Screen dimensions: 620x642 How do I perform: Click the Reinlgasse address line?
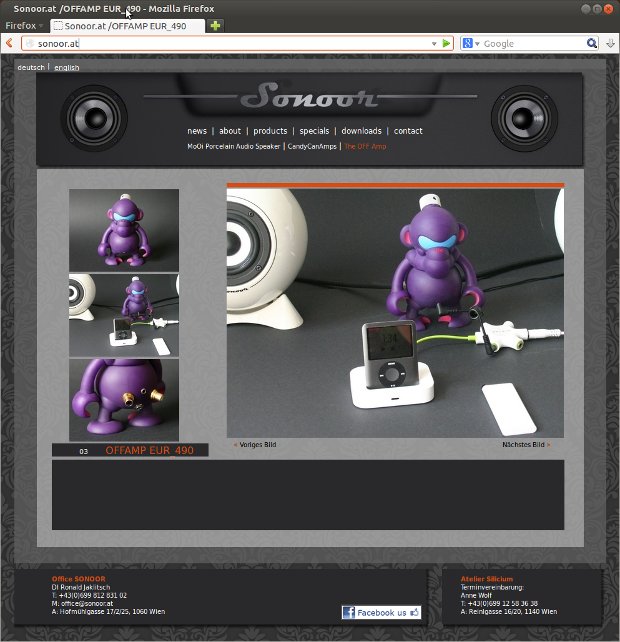coord(509,612)
